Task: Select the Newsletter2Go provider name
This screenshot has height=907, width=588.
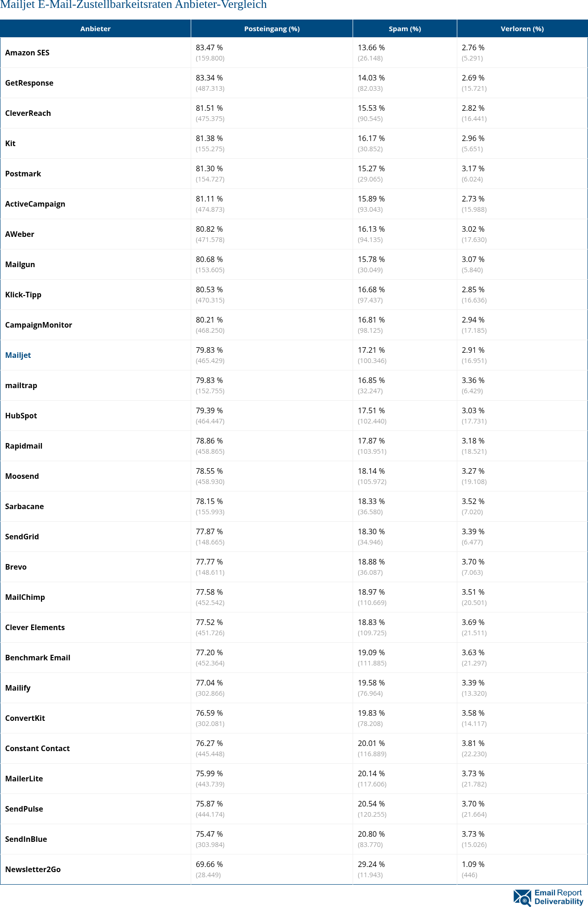Action: tap(33, 869)
